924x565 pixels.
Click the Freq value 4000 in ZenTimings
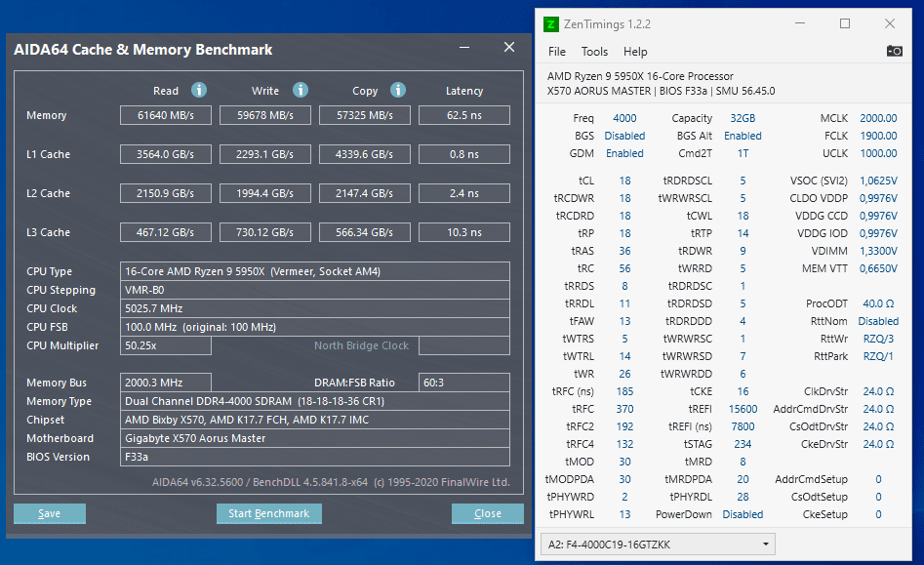tap(624, 118)
